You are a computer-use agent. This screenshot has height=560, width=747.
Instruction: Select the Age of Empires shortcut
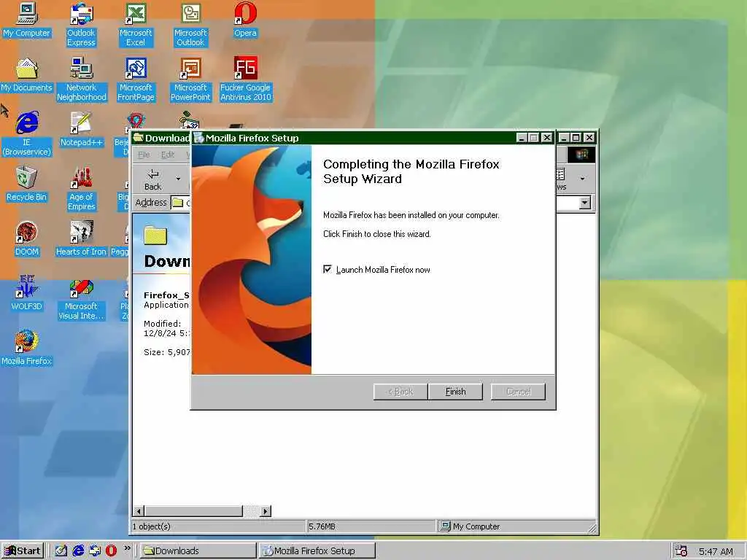pos(82,189)
